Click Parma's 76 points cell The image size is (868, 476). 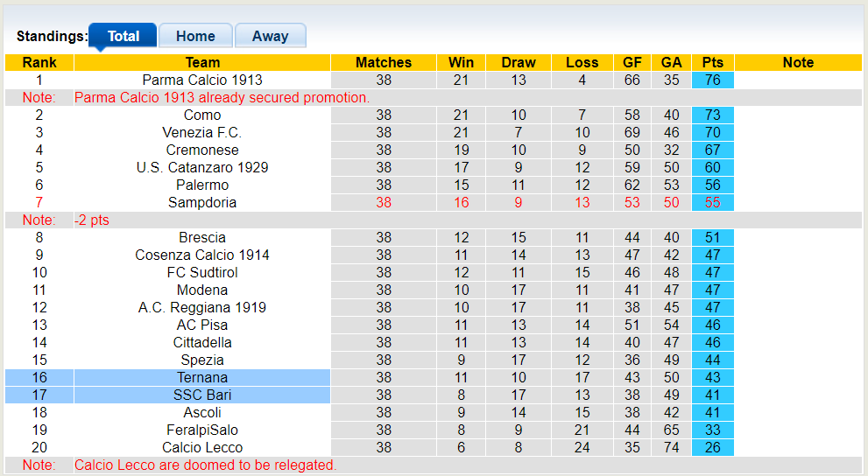pyautogui.click(x=712, y=80)
